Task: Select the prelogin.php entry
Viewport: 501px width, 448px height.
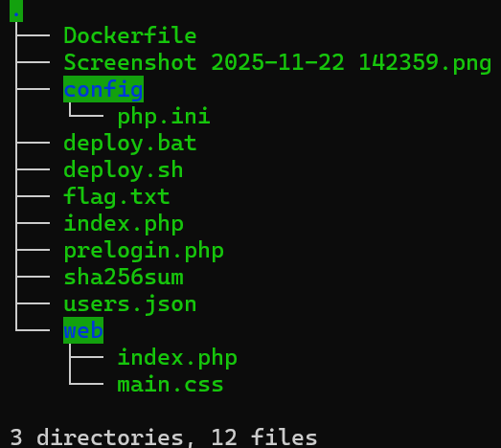Action: (144, 251)
